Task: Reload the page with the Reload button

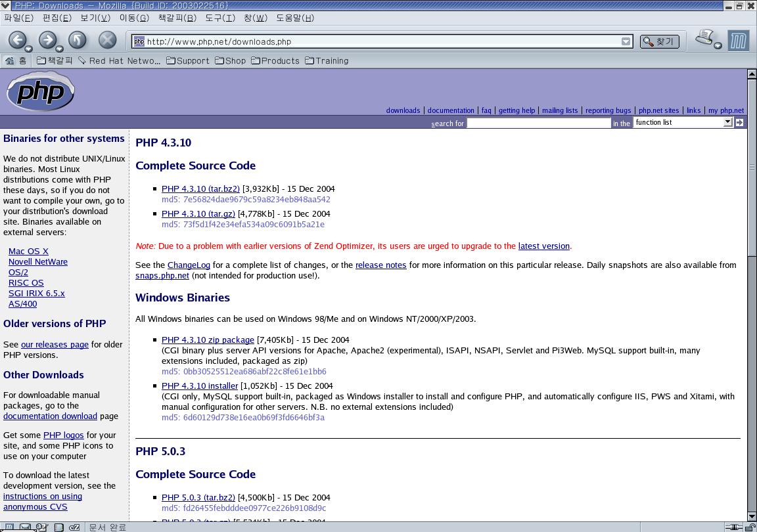Action: point(78,40)
